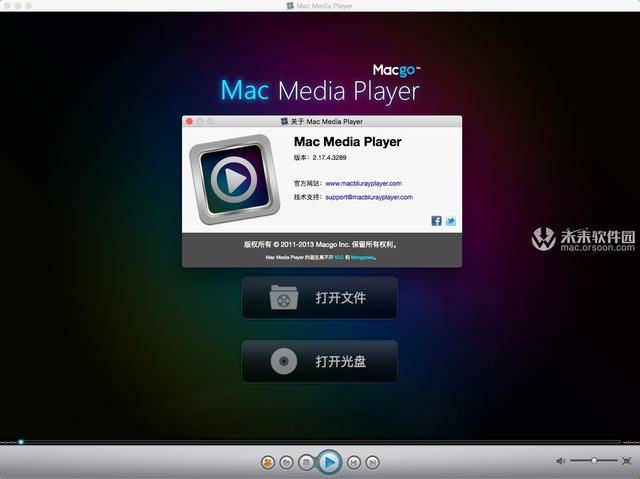Open file via the folder icon in control bar
This screenshot has height=479, width=640.
pyautogui.click(x=287, y=462)
